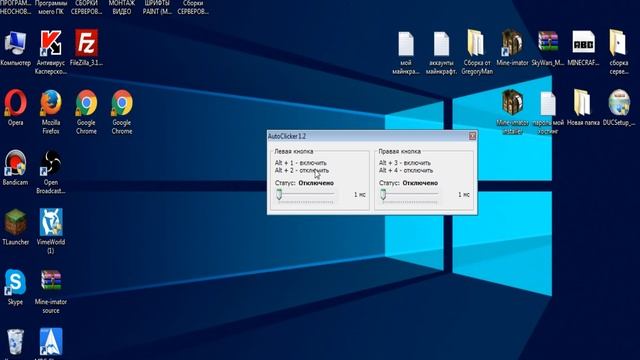Open the Bandicam recorder icon
The width and height of the screenshot is (640, 360).
(16, 163)
